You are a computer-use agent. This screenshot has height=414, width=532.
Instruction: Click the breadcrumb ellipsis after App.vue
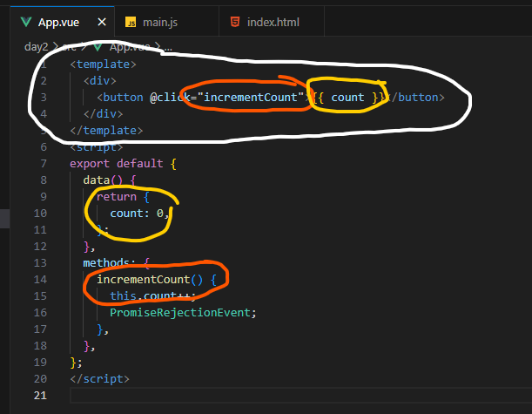(x=169, y=48)
